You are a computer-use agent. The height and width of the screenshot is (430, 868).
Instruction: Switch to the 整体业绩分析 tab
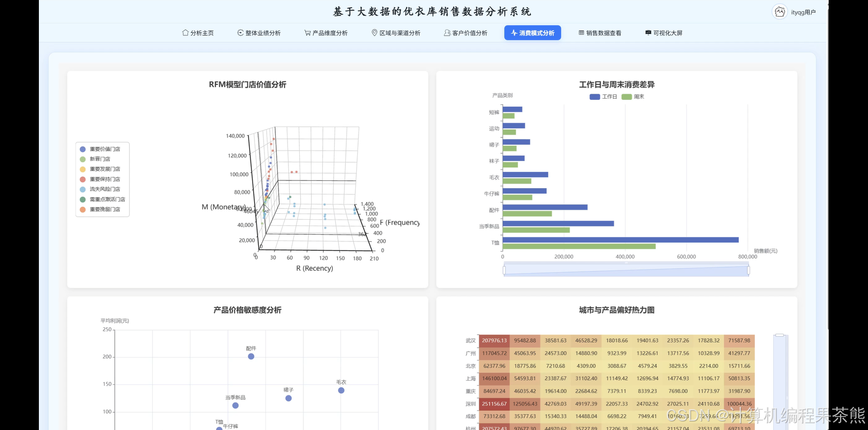pyautogui.click(x=259, y=33)
